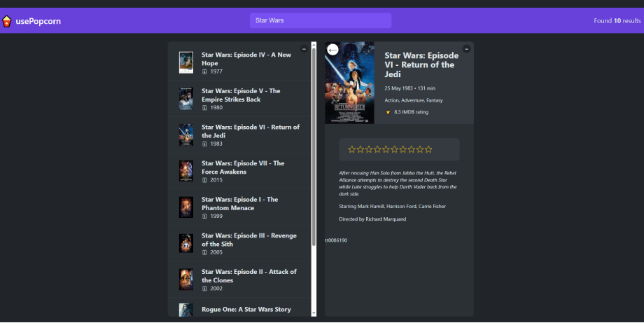Click the calendar icon beside 2005

click(x=204, y=252)
